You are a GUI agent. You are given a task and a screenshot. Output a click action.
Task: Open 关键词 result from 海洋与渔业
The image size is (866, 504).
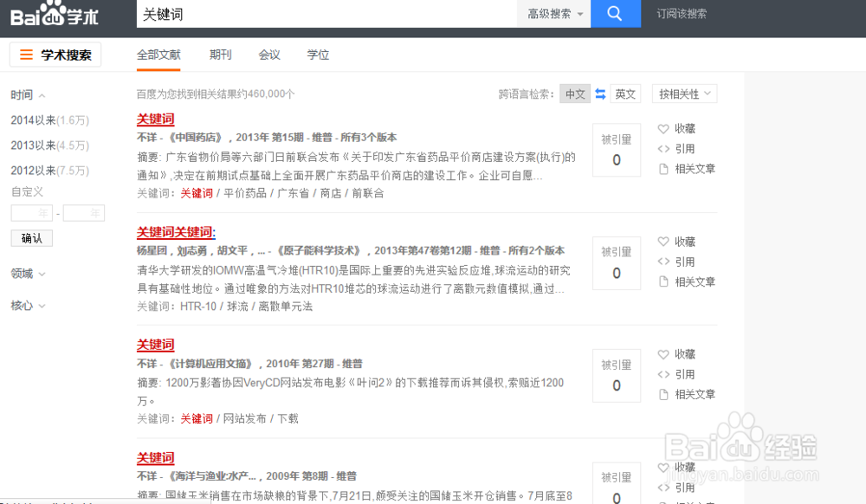(x=156, y=457)
